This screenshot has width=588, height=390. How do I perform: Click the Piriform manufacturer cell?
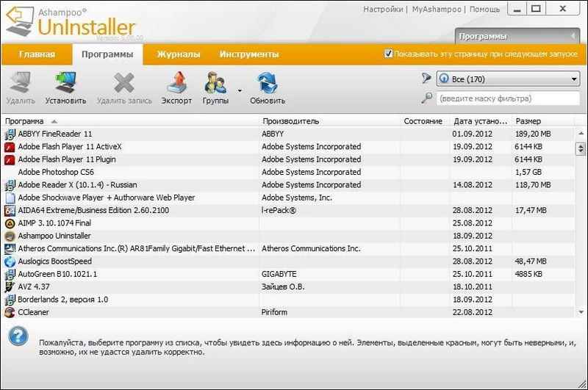pos(274,312)
